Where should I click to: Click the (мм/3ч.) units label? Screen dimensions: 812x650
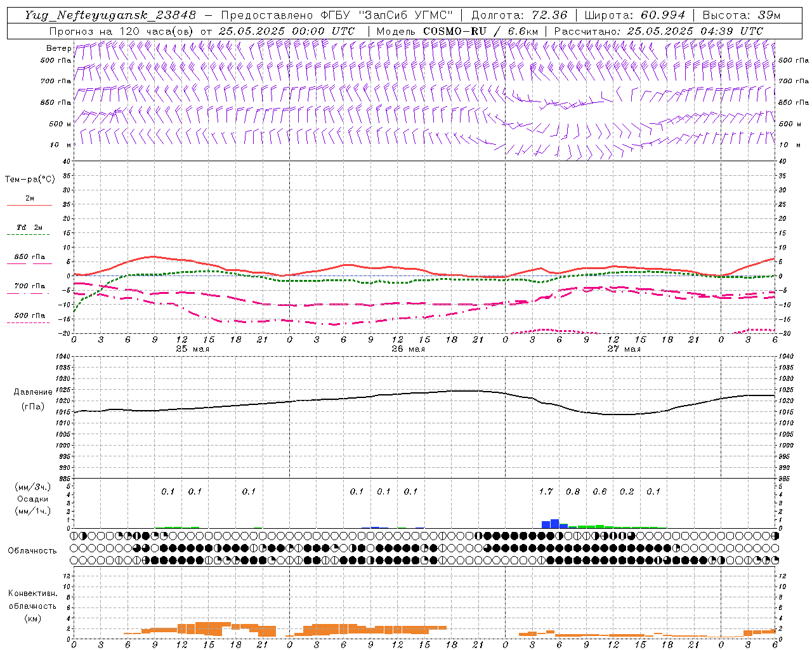click(32, 487)
